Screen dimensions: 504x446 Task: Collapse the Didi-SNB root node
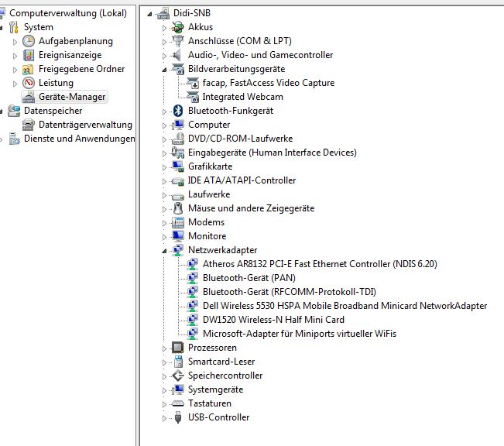click(149, 14)
